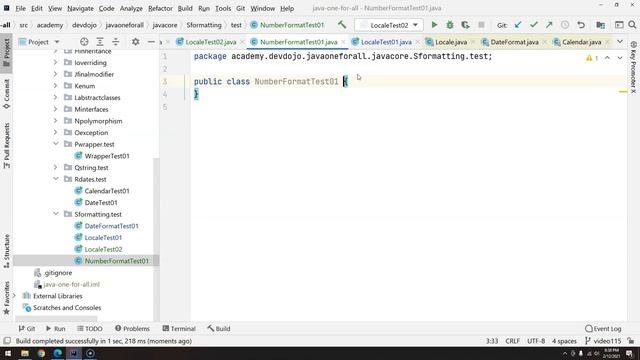Expand External Libraries node

[15, 296]
